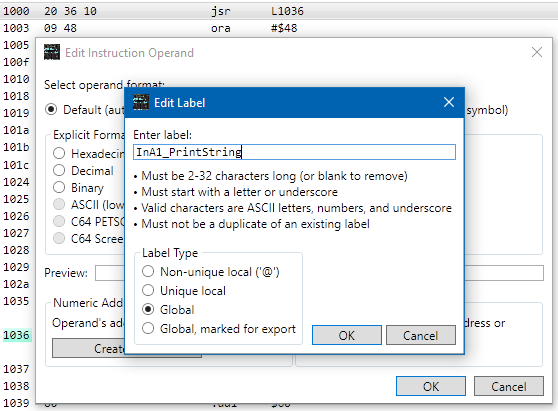The width and height of the screenshot is (558, 411).
Task: Close the Edit Instruction Operand window
Action: [x=537, y=52]
